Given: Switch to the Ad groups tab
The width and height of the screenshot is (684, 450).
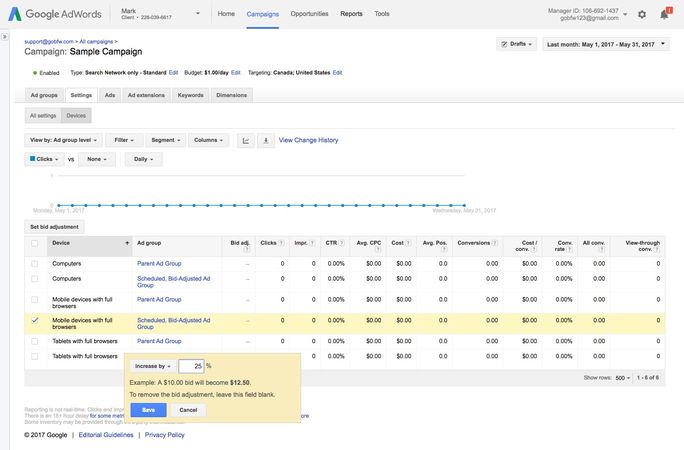Looking at the screenshot, I should point(44,95).
